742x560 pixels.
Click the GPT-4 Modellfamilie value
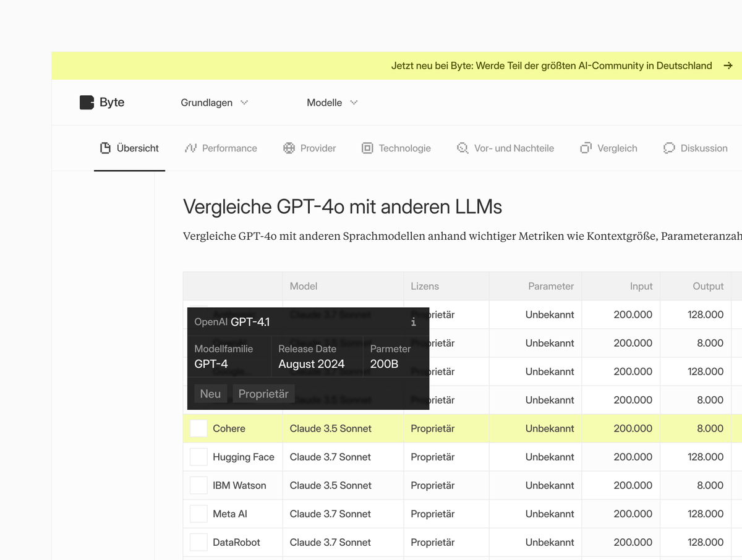211,364
